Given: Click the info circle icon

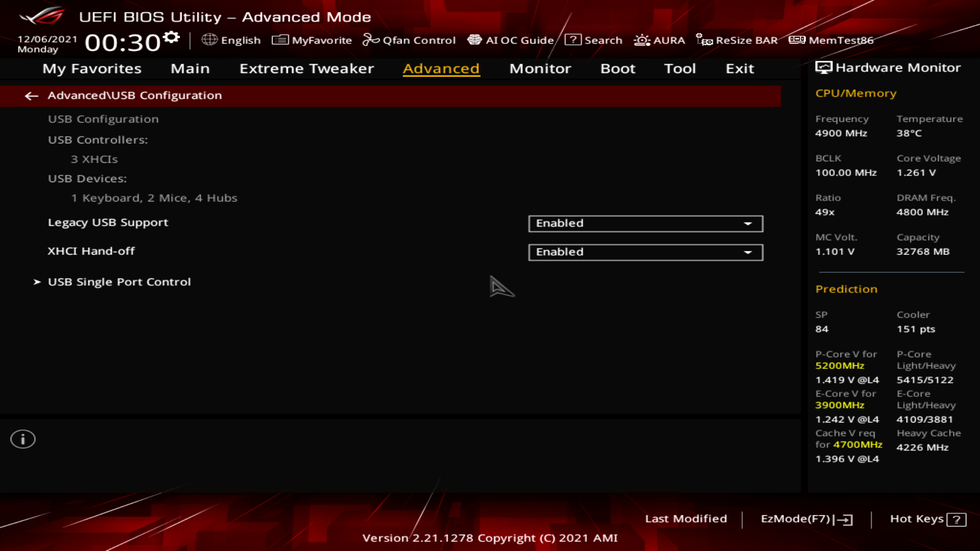Looking at the screenshot, I should 23,439.
